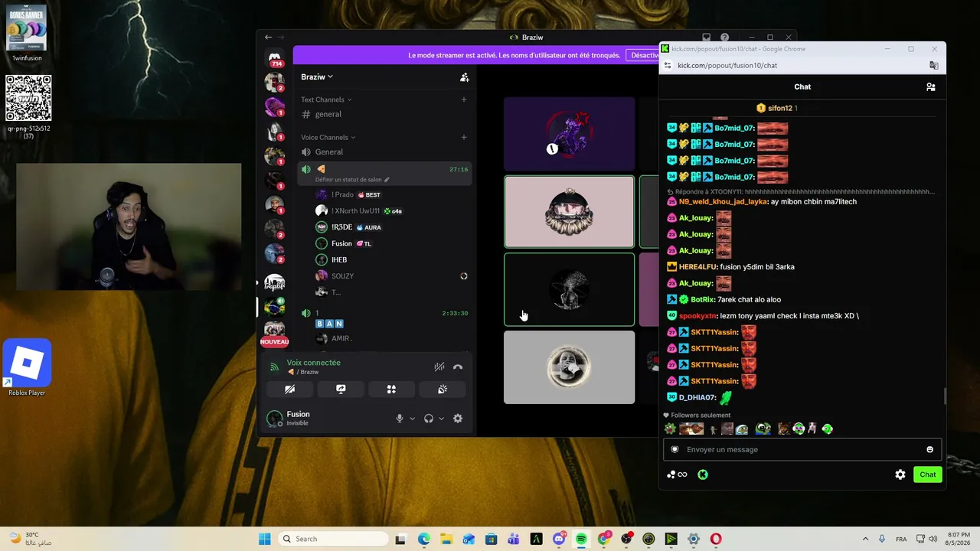Open the Discord soundboard button
Image resolution: width=980 pixels, height=551 pixels.
tap(443, 390)
